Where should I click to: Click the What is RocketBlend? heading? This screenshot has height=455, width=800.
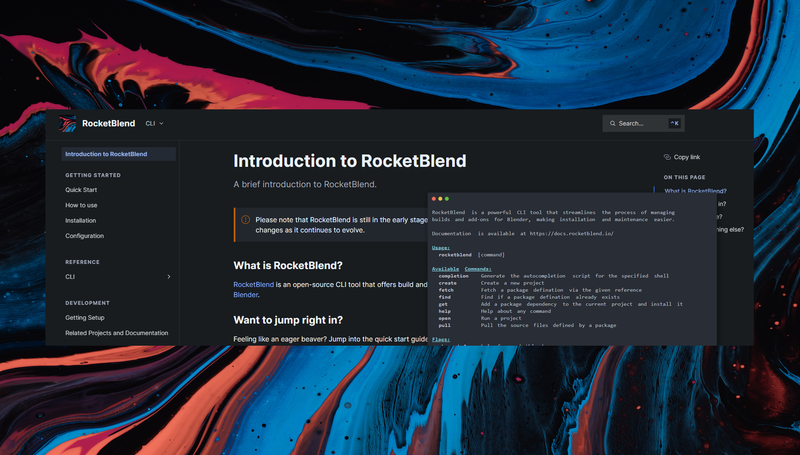point(288,265)
